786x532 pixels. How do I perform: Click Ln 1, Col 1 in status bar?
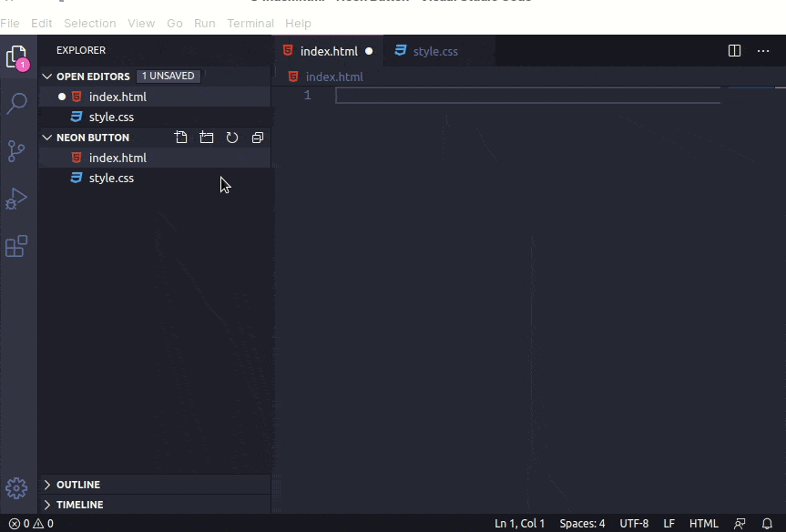coord(519,524)
